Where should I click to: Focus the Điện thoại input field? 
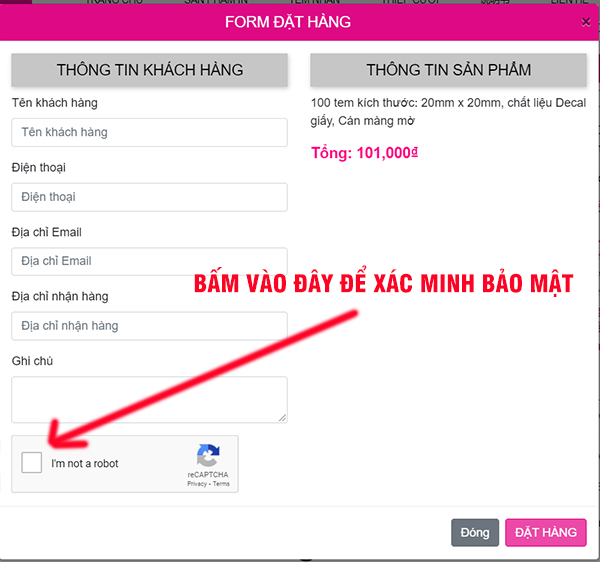click(149, 197)
